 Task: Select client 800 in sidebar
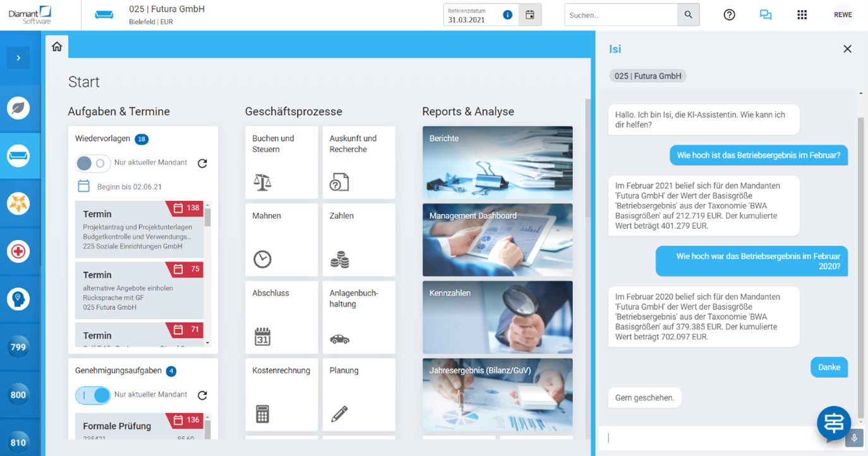(18, 395)
